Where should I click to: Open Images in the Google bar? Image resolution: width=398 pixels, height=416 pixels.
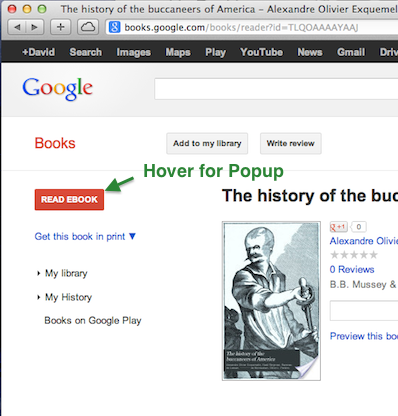click(x=134, y=52)
